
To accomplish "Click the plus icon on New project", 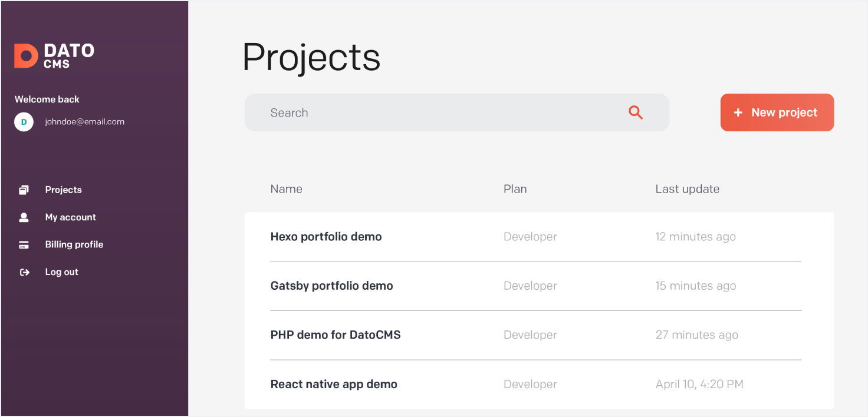I will coord(738,112).
